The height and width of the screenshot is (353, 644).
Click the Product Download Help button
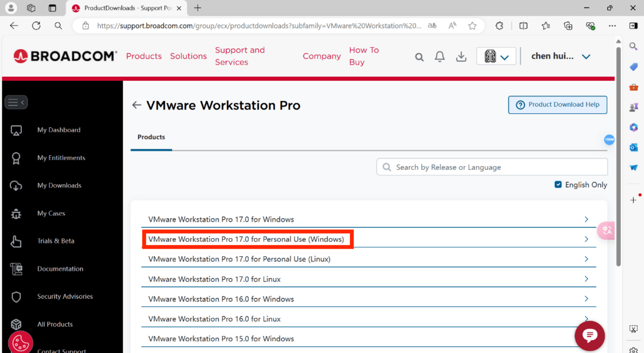(x=557, y=105)
